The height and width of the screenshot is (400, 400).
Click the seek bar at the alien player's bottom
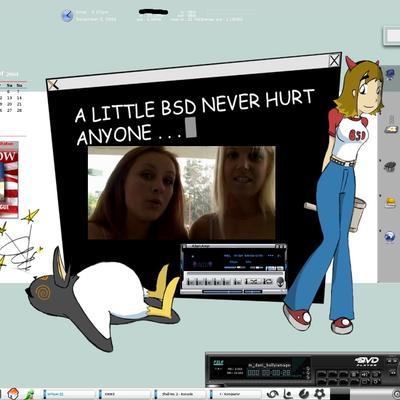[222, 291]
